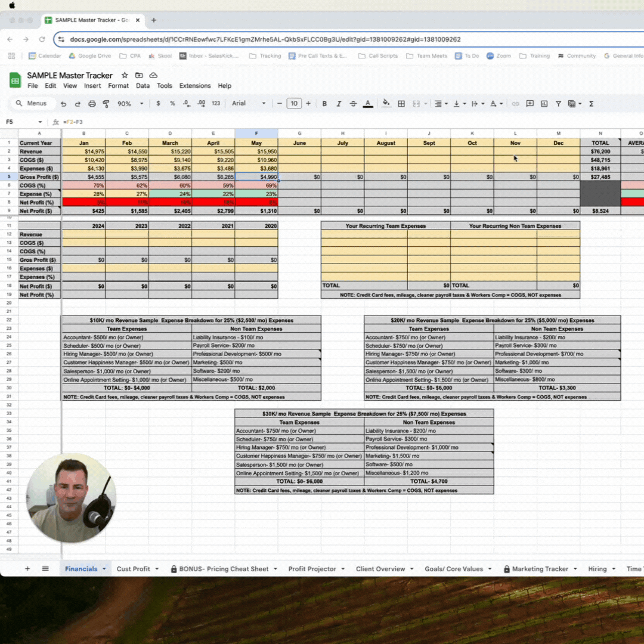Open the Borders tool

[401, 104]
